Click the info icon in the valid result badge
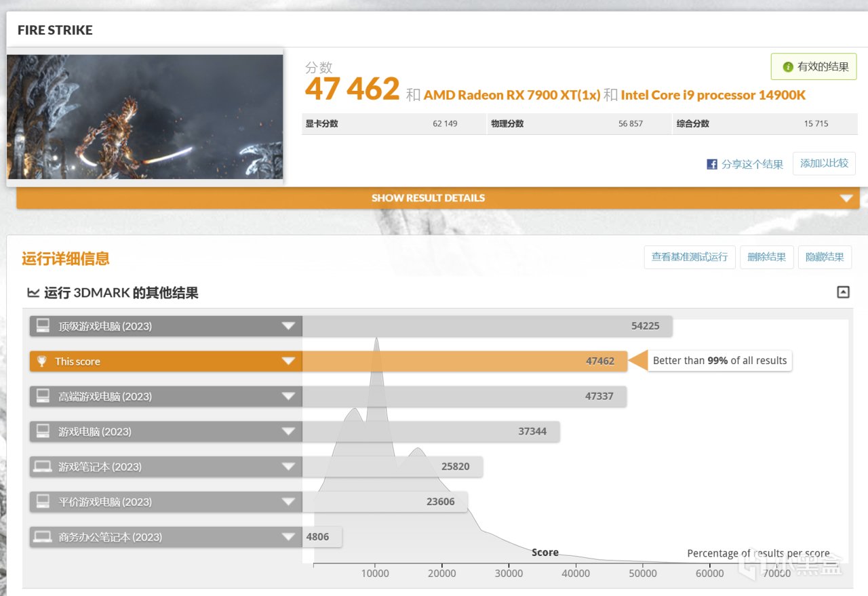 [788, 67]
